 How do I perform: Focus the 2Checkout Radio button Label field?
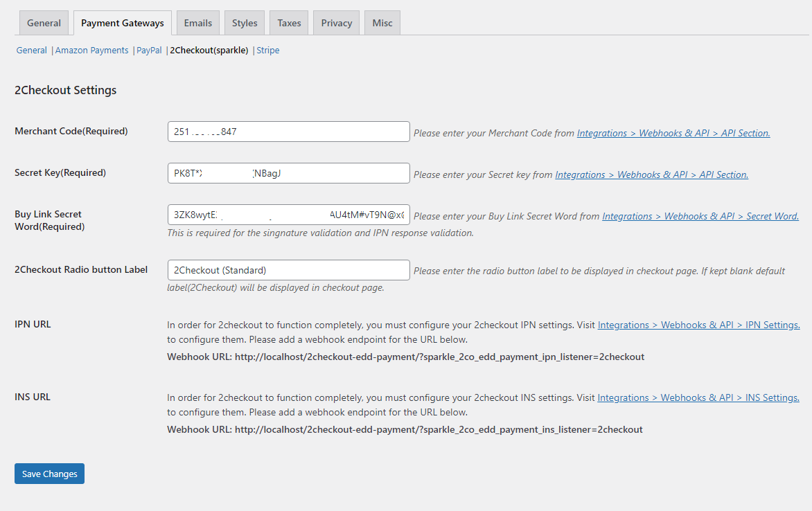point(288,270)
